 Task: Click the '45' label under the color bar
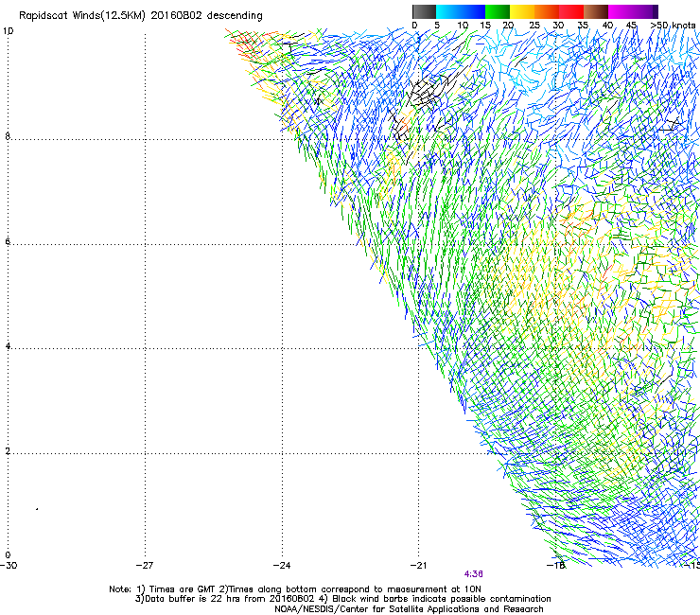click(631, 26)
